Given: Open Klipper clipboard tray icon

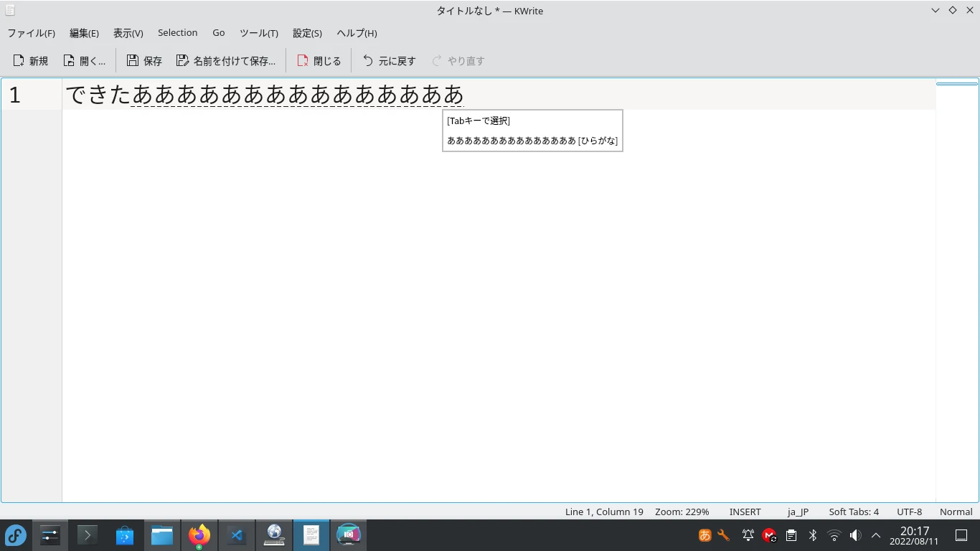Looking at the screenshot, I should pyautogui.click(x=791, y=534).
